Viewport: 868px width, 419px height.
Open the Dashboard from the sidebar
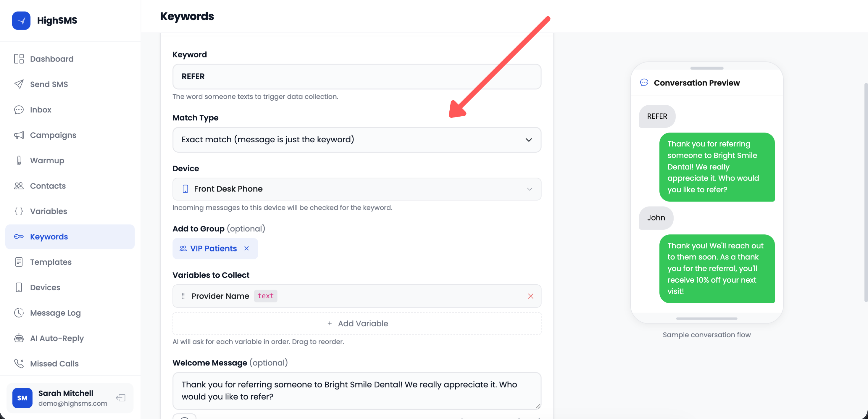19,59
